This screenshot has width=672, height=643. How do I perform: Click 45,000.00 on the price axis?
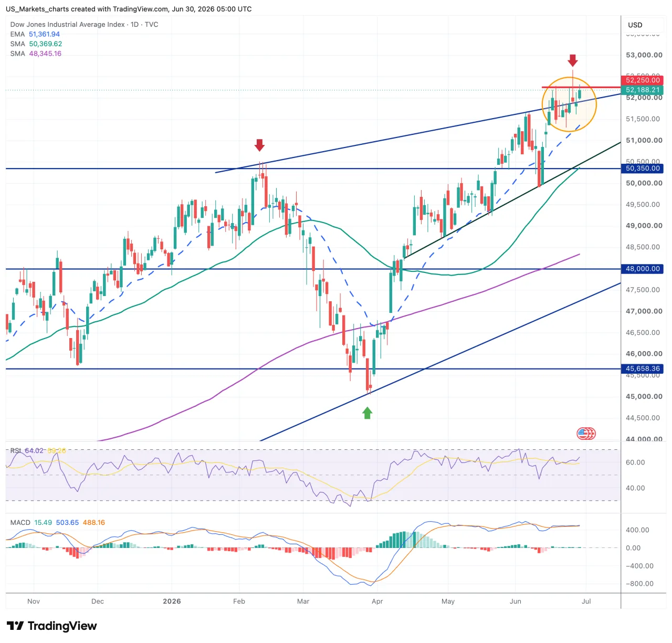[x=644, y=397]
